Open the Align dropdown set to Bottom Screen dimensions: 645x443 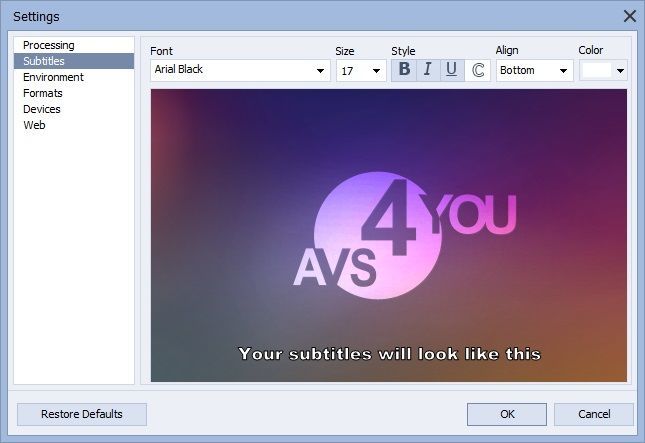(x=534, y=70)
